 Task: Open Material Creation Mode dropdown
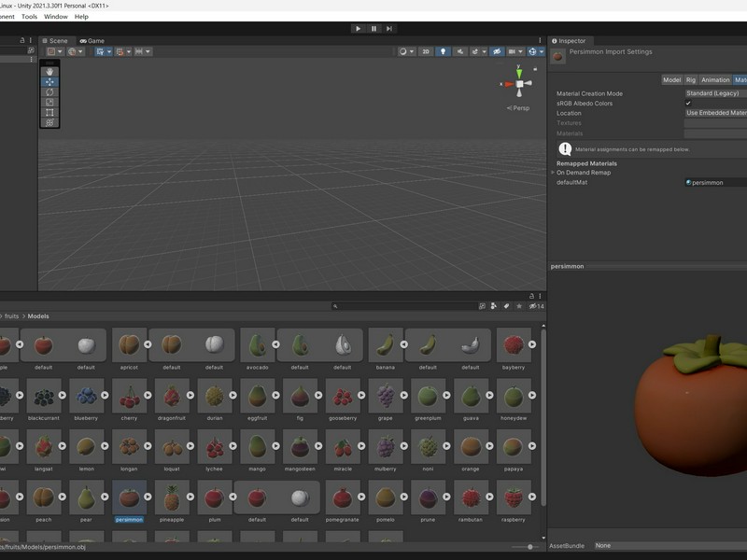(715, 93)
